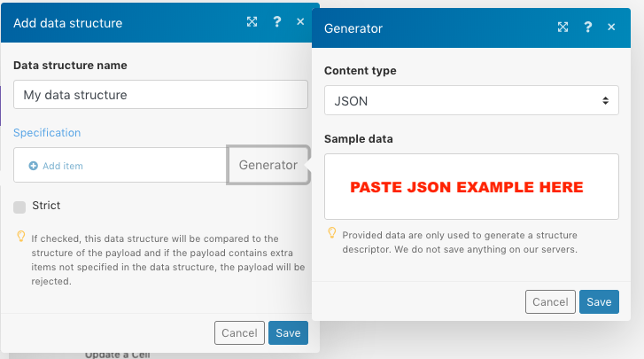This screenshot has width=644, height=359.
Task: Click the 'Sample data' label
Action: pos(359,139)
